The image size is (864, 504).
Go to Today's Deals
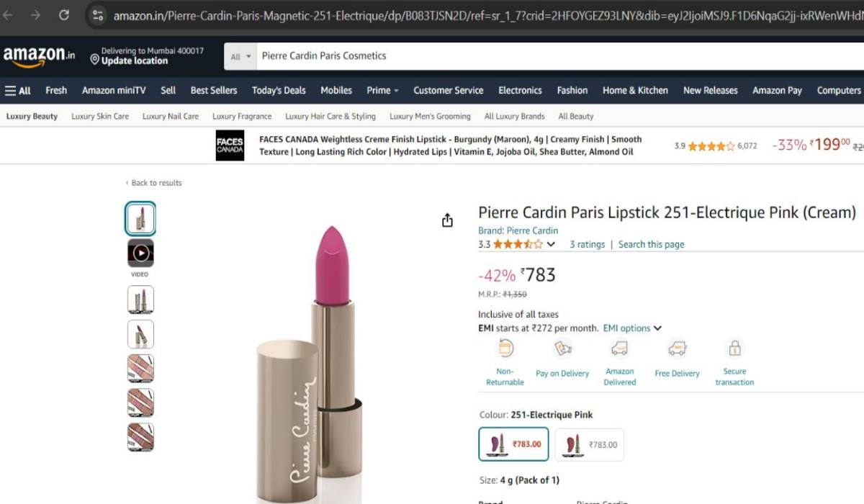point(279,91)
